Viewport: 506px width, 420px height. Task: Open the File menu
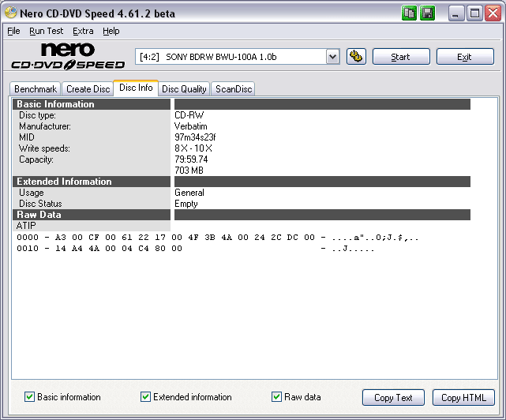(13, 31)
